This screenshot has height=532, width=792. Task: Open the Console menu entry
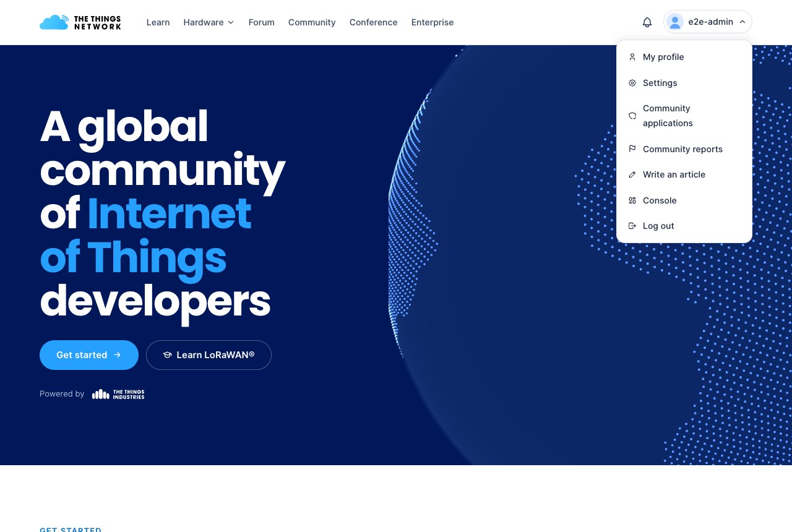point(684,200)
